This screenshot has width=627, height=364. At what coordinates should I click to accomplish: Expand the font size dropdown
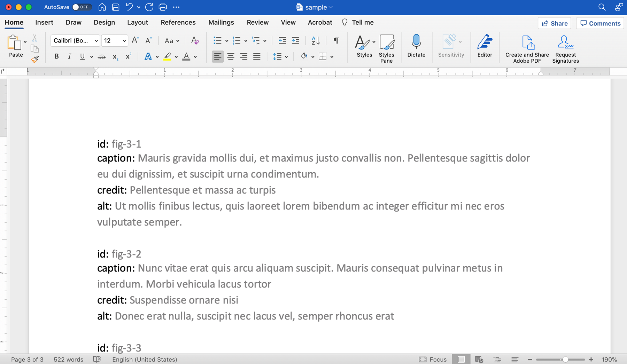[x=124, y=41]
